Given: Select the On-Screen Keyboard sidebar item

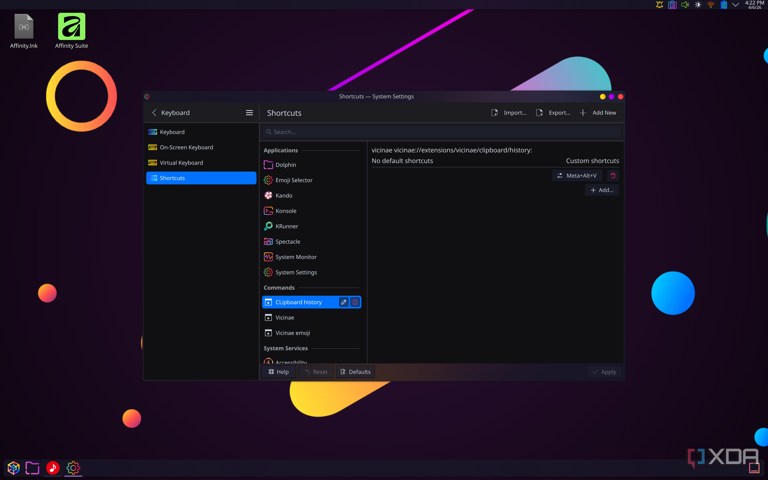Looking at the screenshot, I should (186, 147).
